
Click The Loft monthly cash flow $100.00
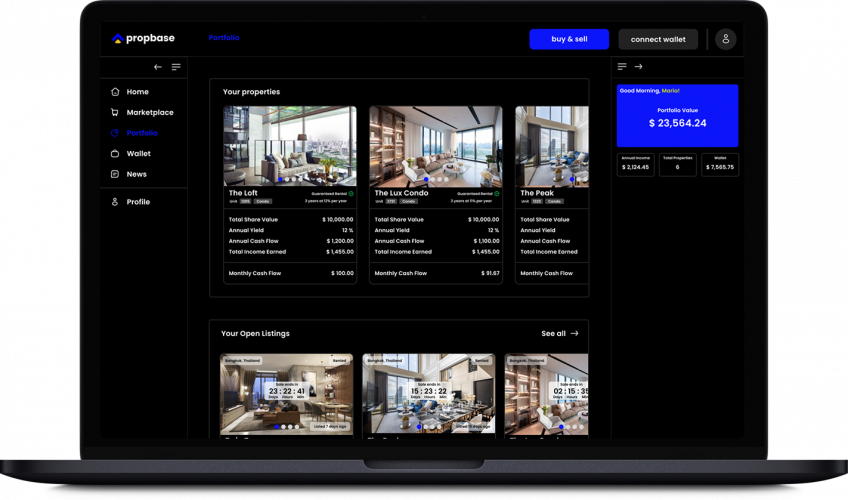coord(342,273)
